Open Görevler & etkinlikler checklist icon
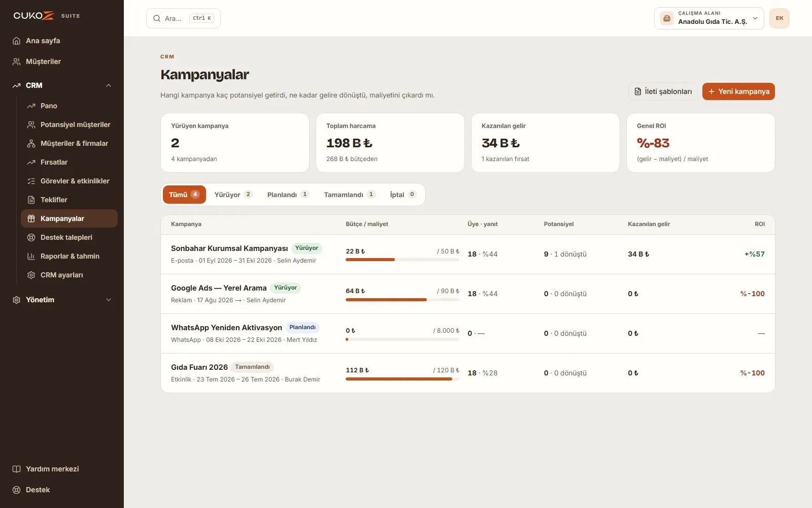Viewport: 812px width, 508px height. coord(31,181)
